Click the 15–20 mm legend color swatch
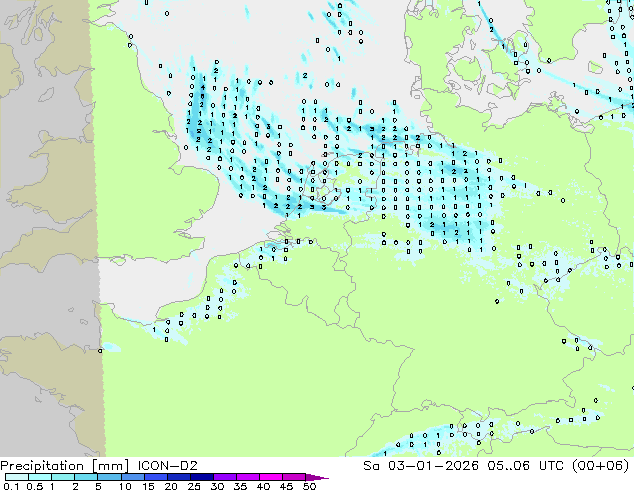 (155, 477)
